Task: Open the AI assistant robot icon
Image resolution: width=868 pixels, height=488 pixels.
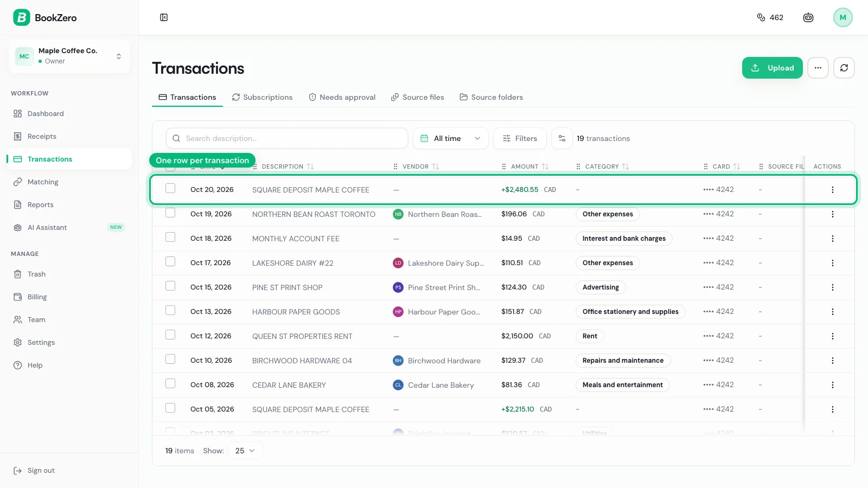Action: [x=808, y=17]
